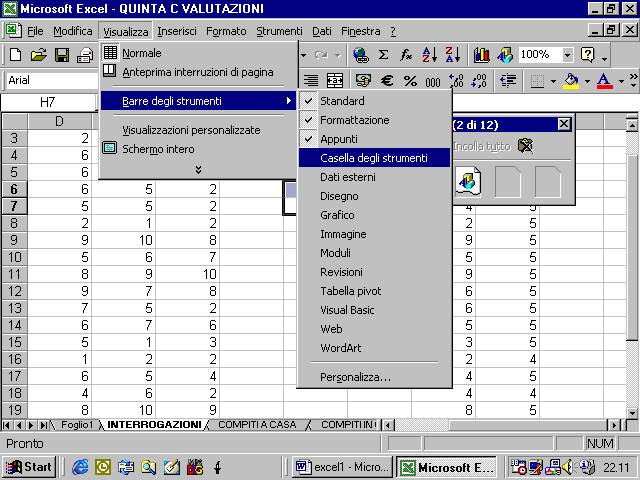Viewport: 640px width, 480px height.
Task: Click the Windows Start button
Action: click(x=29, y=467)
